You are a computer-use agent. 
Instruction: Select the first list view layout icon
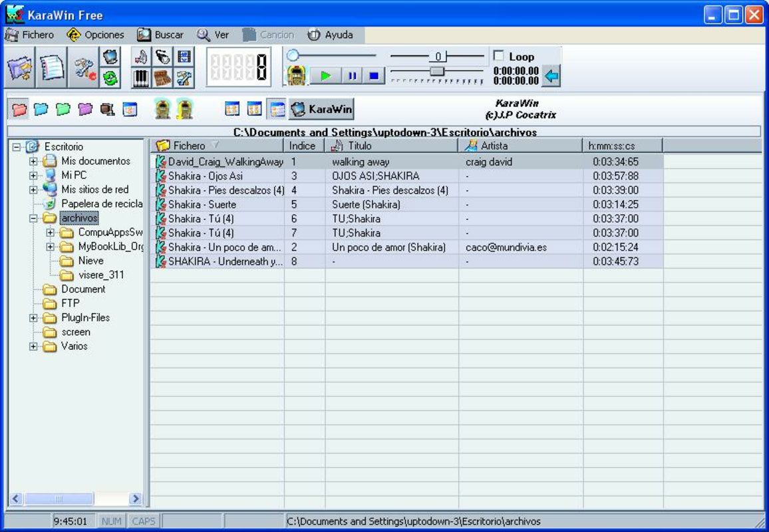tap(232, 109)
